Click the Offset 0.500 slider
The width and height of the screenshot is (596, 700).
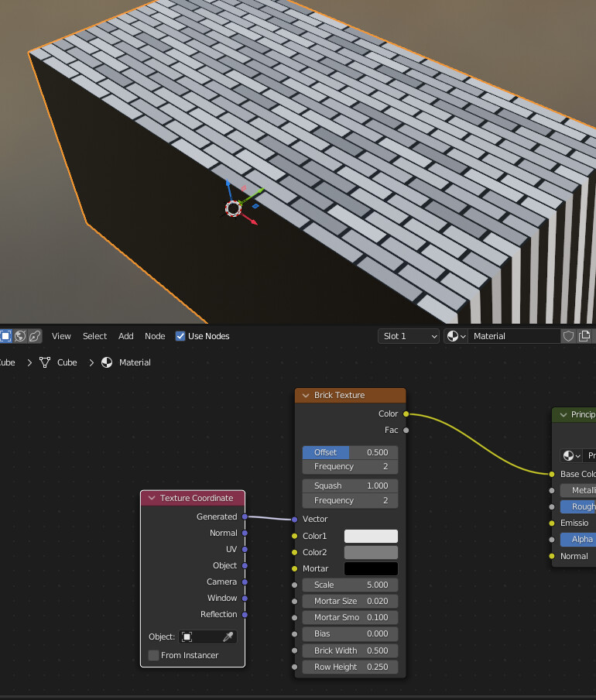coord(350,452)
